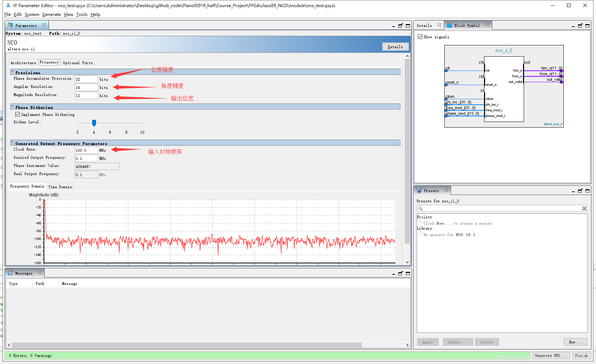596x364 pixels.
Task: Click the Finish button
Action: [581, 355]
